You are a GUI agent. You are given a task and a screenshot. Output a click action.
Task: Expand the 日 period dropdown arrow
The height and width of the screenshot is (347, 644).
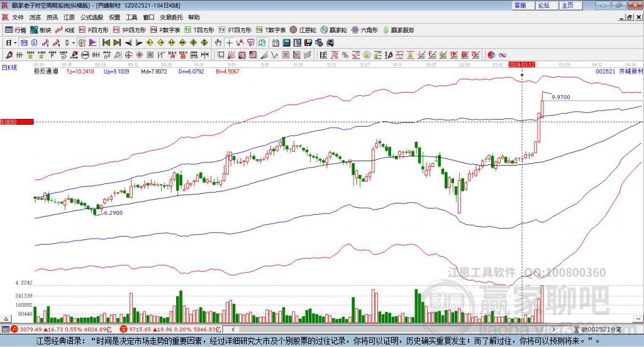pos(16,43)
